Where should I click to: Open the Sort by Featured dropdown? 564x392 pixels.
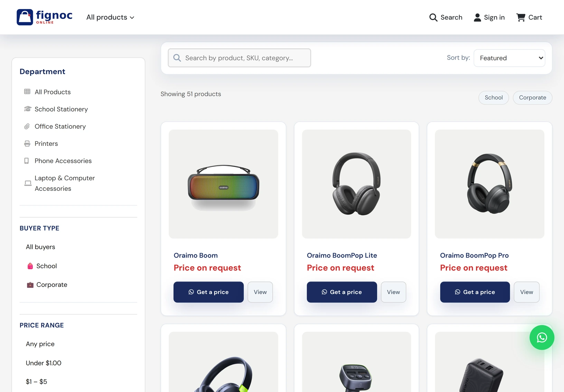click(509, 58)
